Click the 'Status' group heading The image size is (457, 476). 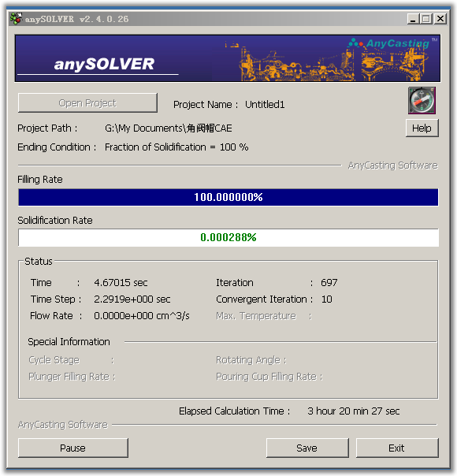point(39,262)
